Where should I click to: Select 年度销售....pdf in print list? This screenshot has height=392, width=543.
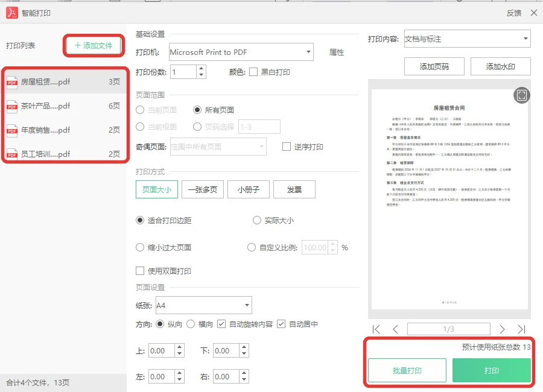point(63,130)
